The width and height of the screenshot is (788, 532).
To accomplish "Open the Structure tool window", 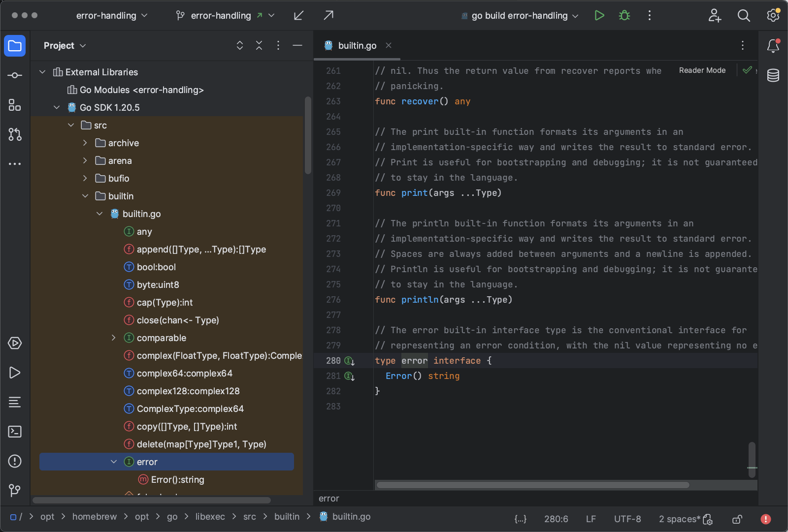I will [15, 105].
